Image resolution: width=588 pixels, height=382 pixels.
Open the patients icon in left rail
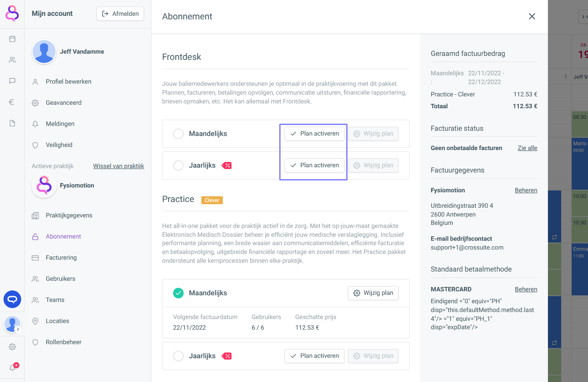tap(12, 60)
